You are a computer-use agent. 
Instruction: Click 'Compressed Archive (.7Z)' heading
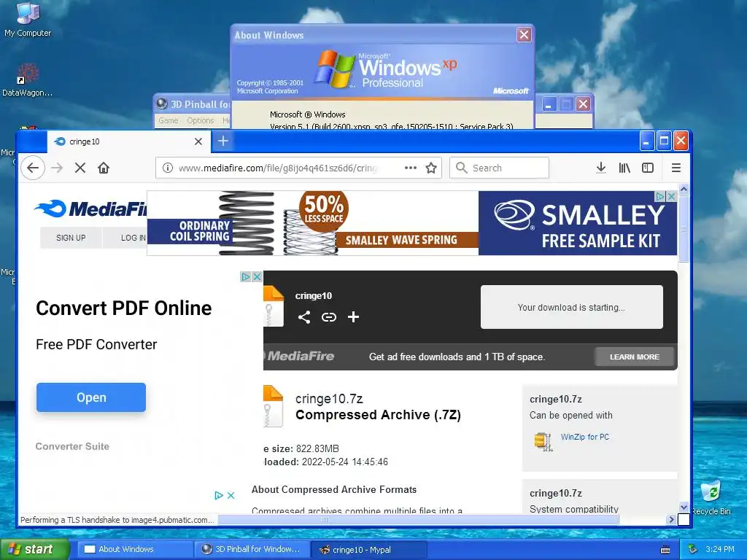pyautogui.click(x=379, y=415)
